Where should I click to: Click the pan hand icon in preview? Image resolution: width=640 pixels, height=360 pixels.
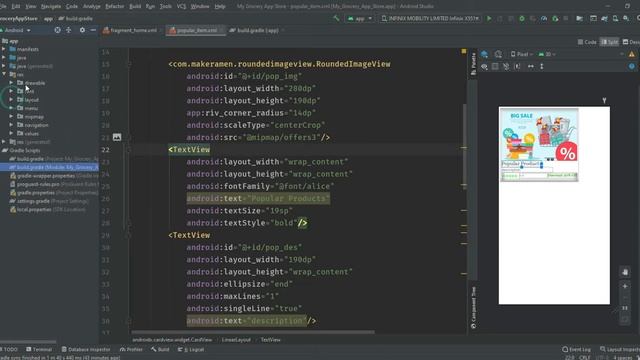(x=625, y=272)
